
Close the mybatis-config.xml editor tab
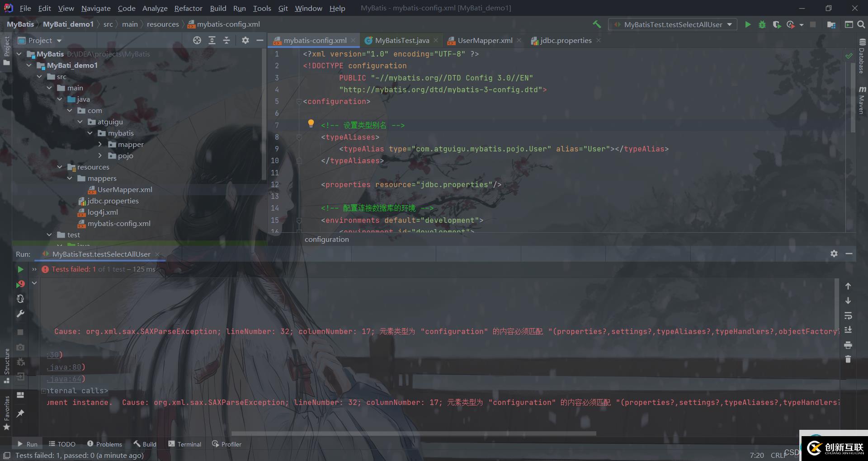tap(353, 40)
